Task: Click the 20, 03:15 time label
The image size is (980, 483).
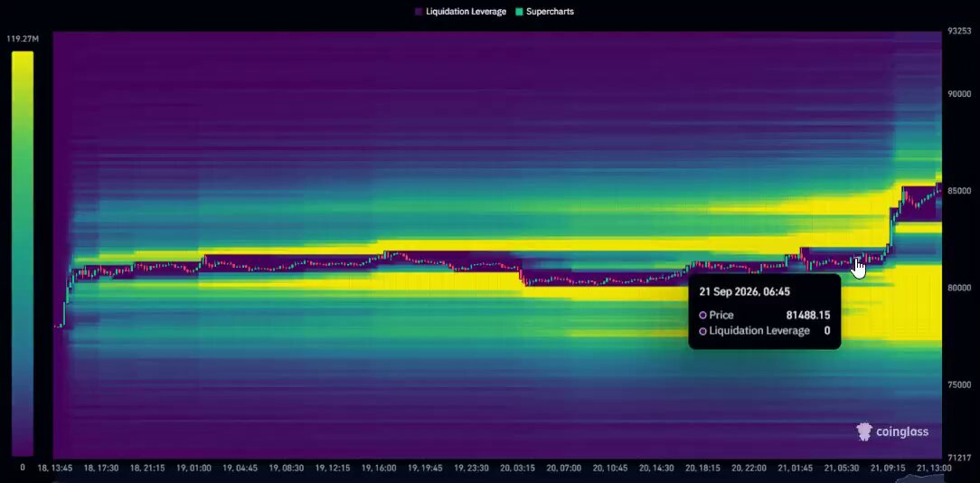Action: point(517,468)
